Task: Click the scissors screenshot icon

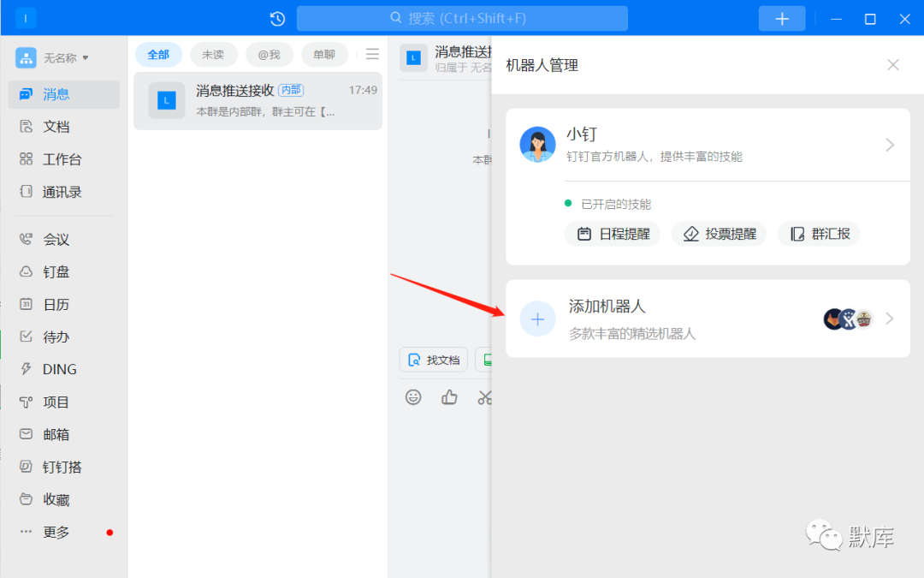Action: (x=485, y=397)
